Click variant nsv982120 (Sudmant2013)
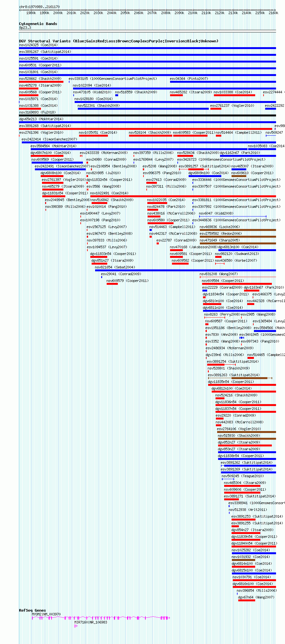Screen dimensions: 285x644 click(237, 254)
